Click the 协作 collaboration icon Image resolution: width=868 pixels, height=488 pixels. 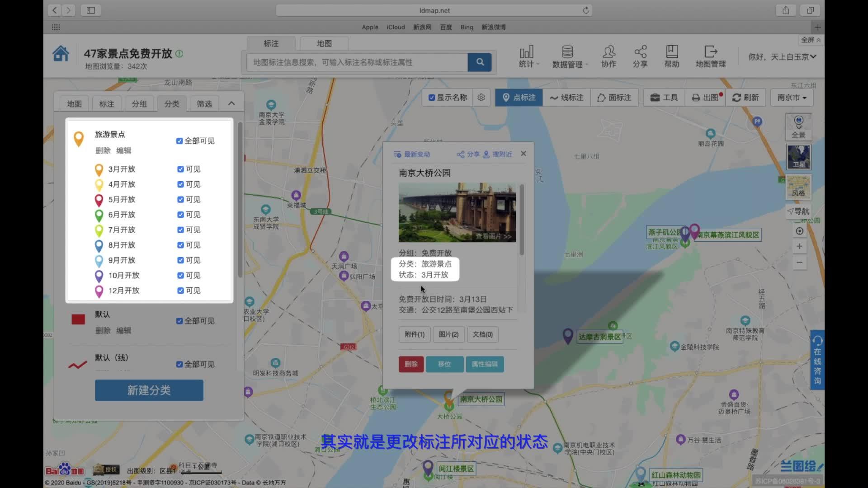pos(609,57)
